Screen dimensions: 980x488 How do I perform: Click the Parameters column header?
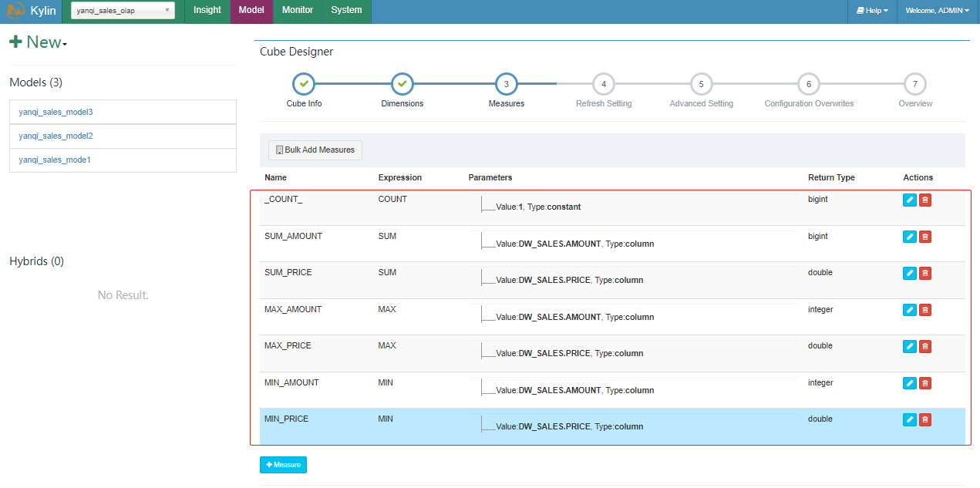[490, 177]
